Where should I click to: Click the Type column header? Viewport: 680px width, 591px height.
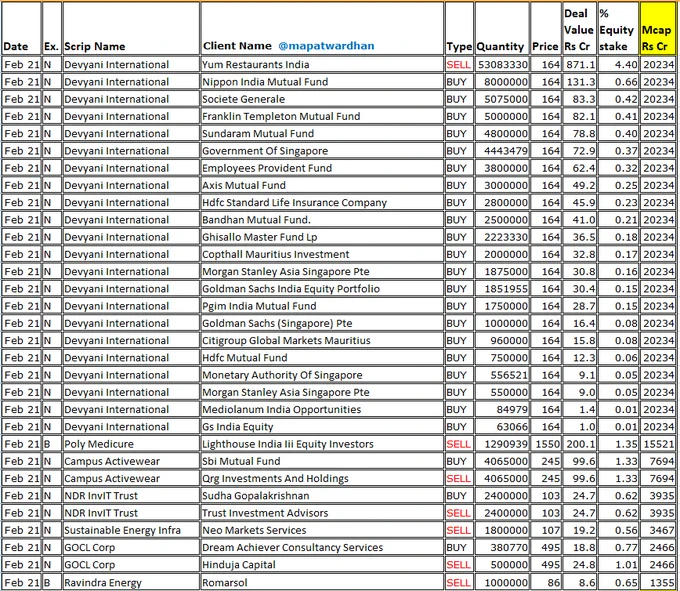point(459,28)
